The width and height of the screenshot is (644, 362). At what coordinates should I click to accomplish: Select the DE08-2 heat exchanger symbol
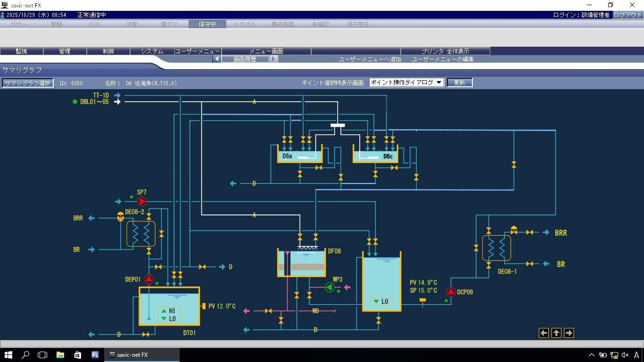[140, 234]
